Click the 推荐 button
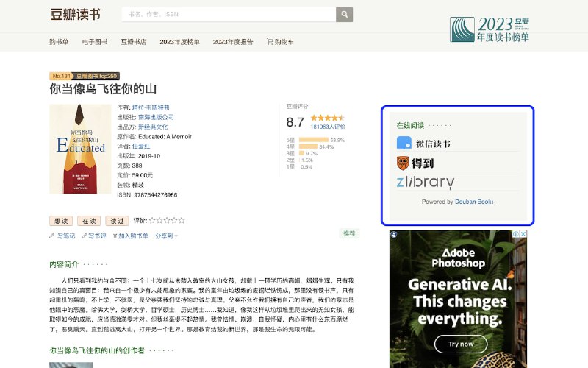Screen dimensions: 588x368 coord(350,233)
